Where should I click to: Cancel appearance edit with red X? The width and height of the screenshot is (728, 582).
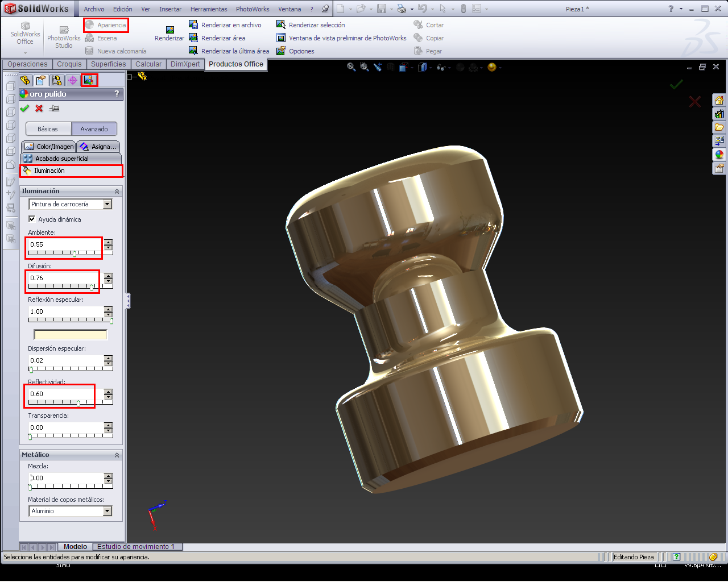pos(39,109)
